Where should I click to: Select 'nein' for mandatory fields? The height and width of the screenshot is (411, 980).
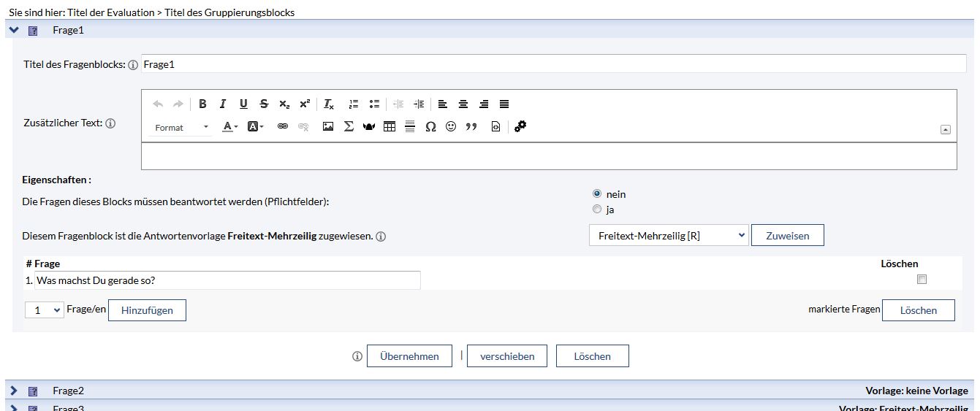tap(597, 194)
